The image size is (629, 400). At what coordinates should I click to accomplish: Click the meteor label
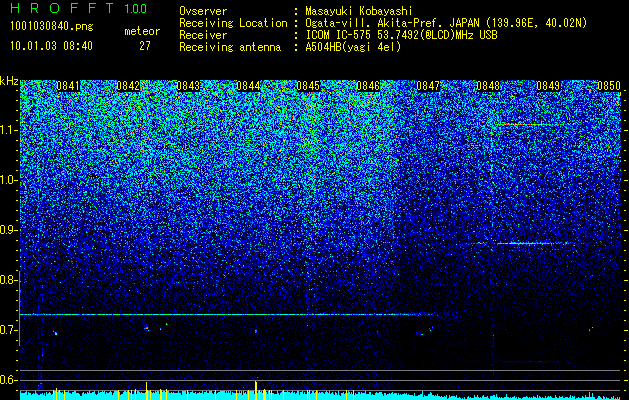(x=142, y=31)
